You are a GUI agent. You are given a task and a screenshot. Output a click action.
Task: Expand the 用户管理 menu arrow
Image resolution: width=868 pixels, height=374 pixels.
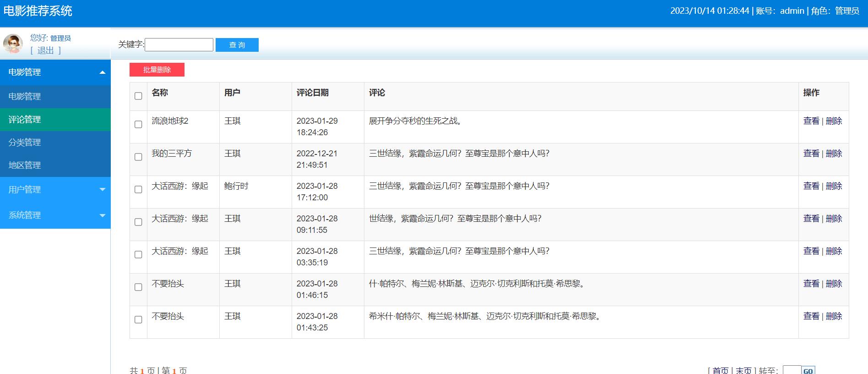tap(103, 189)
